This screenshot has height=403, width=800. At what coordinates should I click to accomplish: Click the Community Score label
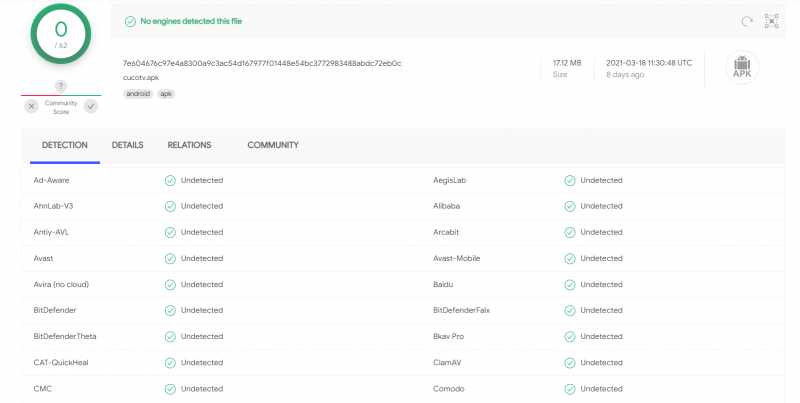[x=61, y=107]
